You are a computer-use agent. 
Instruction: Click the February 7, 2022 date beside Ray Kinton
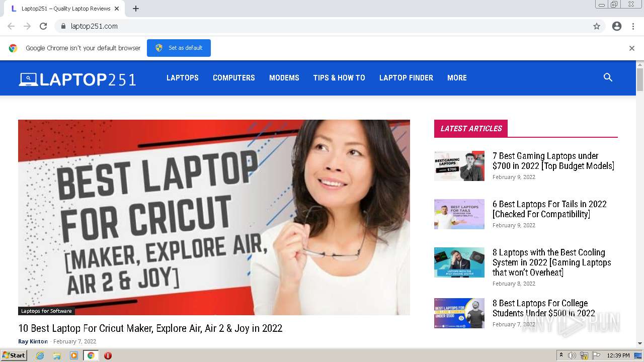[x=74, y=341]
